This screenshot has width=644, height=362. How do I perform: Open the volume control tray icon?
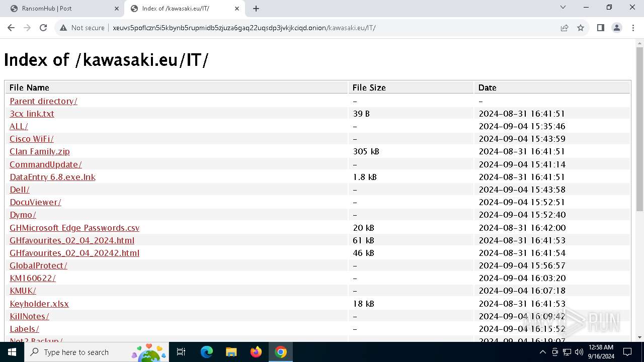[579, 352]
